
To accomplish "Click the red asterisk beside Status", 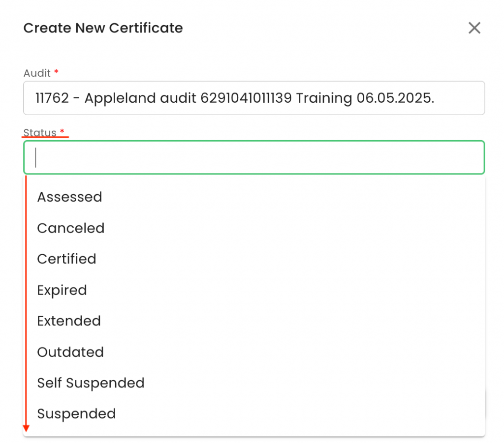I will coord(62,131).
